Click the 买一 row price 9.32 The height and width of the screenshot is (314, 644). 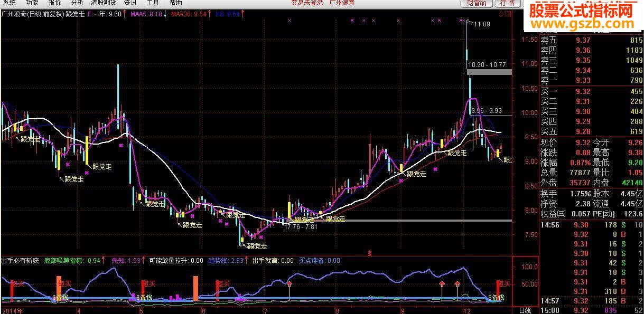coord(583,91)
